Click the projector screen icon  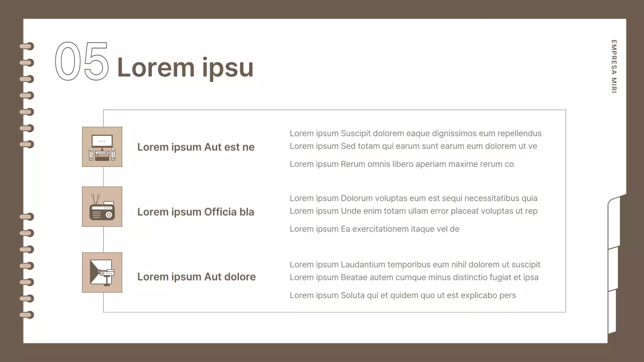pos(102,273)
